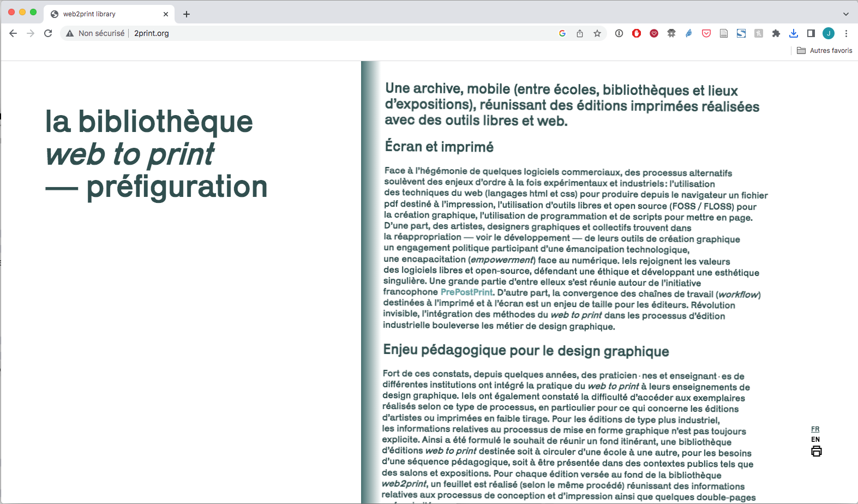This screenshot has width=858, height=504.
Task: Open the Extensions puzzle piece menu
Action: 776,34
